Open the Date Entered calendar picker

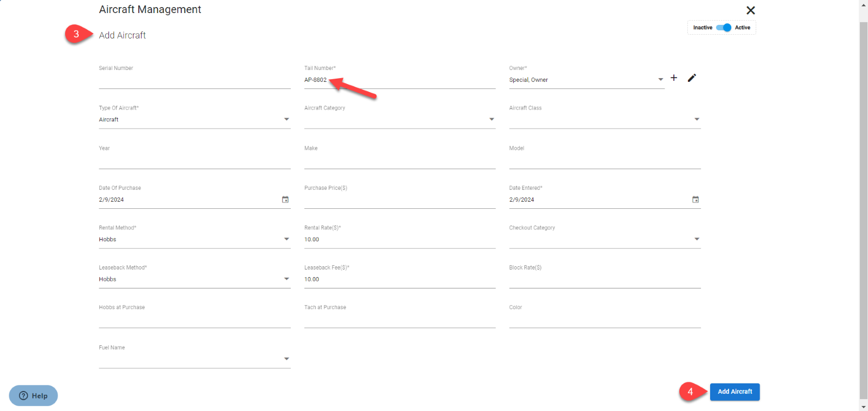pyautogui.click(x=695, y=200)
